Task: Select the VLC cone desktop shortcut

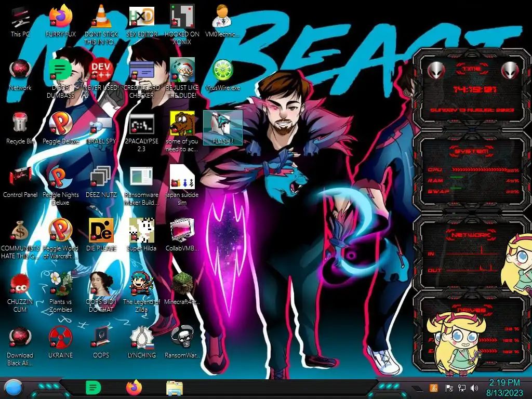Action: coord(101,25)
